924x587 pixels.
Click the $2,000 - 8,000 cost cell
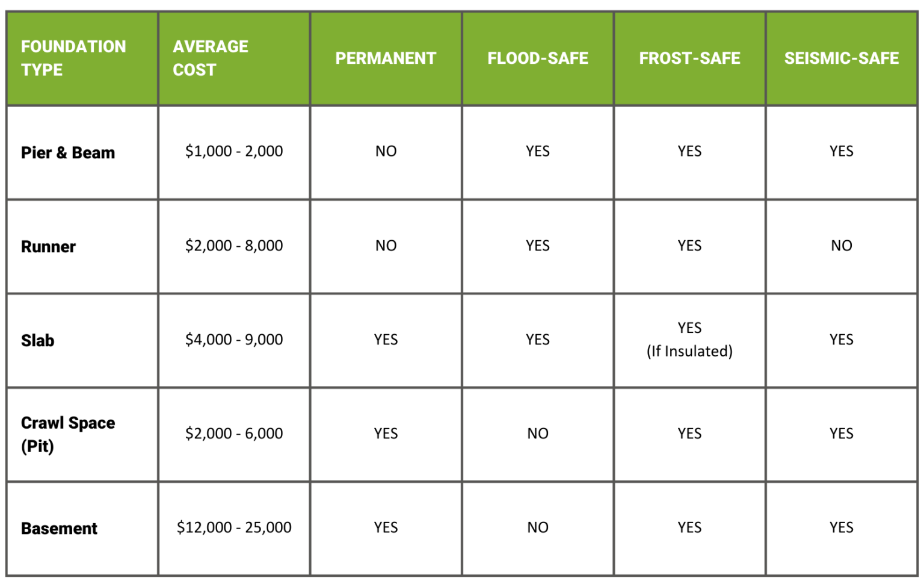tap(234, 246)
